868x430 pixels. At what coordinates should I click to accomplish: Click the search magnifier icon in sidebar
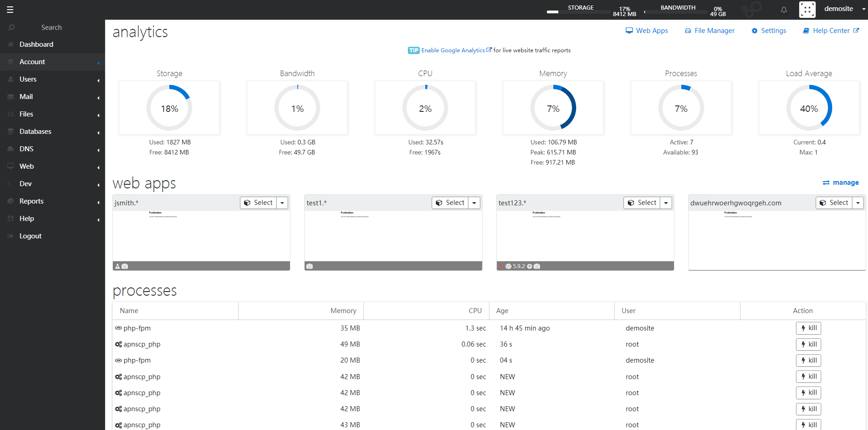pyautogui.click(x=11, y=28)
